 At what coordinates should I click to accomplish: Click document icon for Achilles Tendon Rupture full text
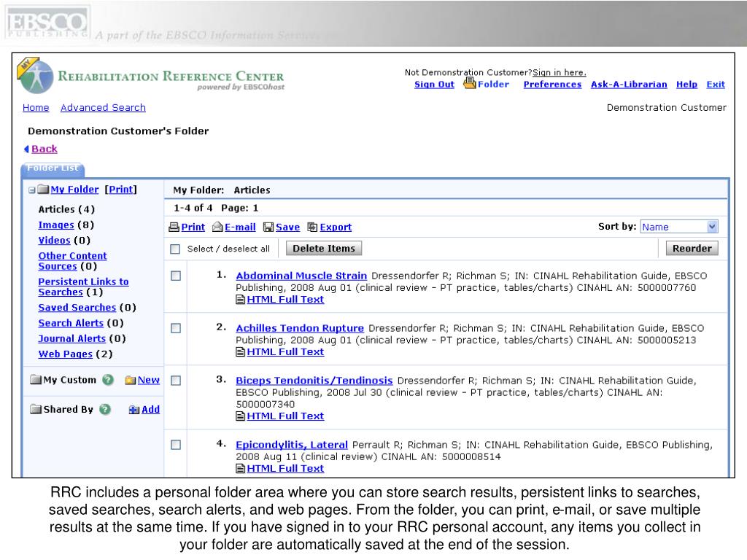(x=241, y=352)
